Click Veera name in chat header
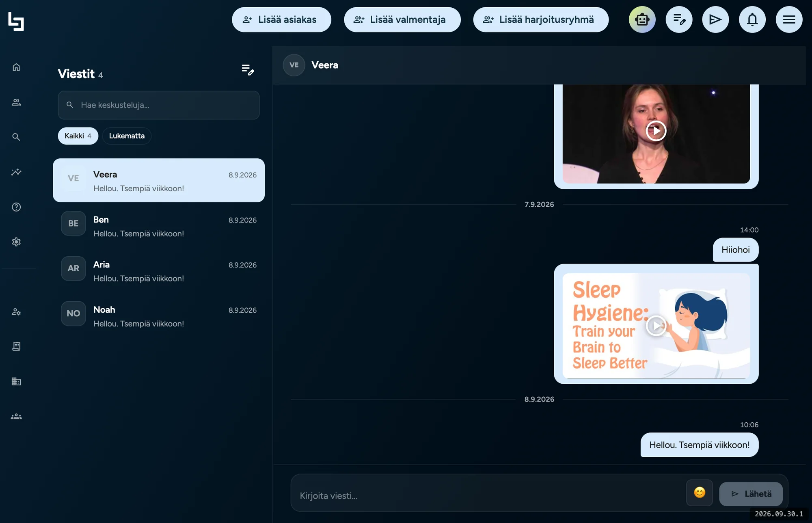Image resolution: width=812 pixels, height=523 pixels. pyautogui.click(x=325, y=65)
